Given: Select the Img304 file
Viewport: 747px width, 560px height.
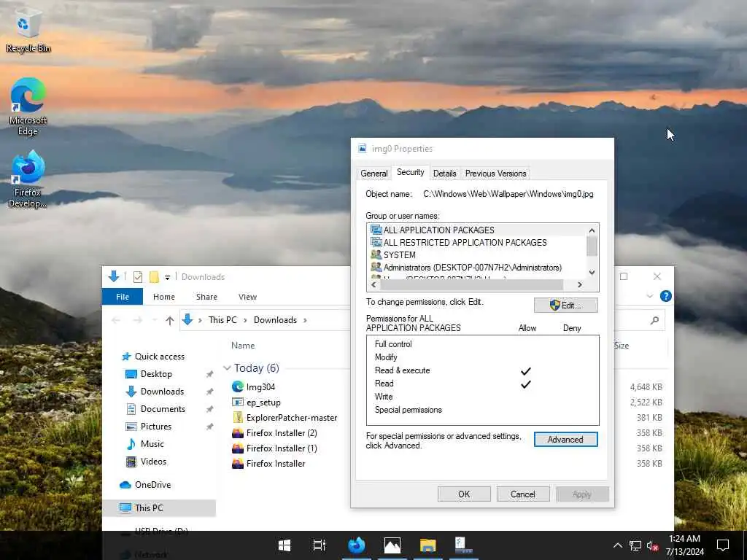Looking at the screenshot, I should [260, 386].
